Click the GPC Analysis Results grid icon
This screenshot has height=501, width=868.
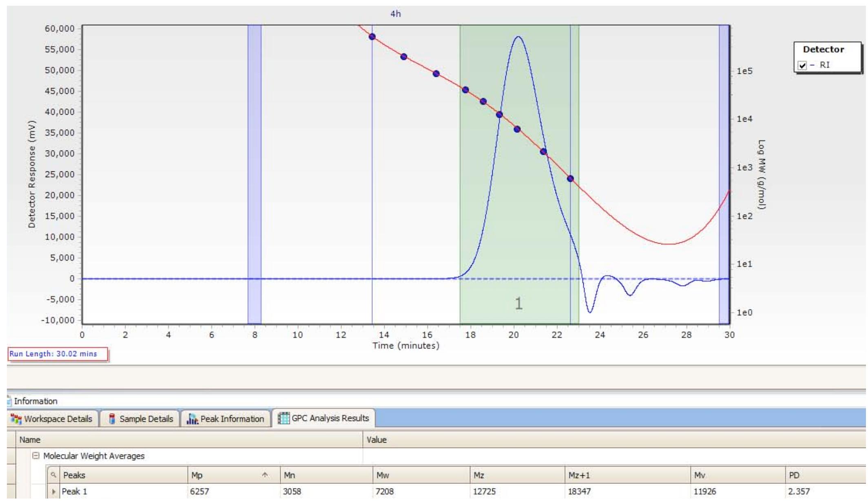284,418
